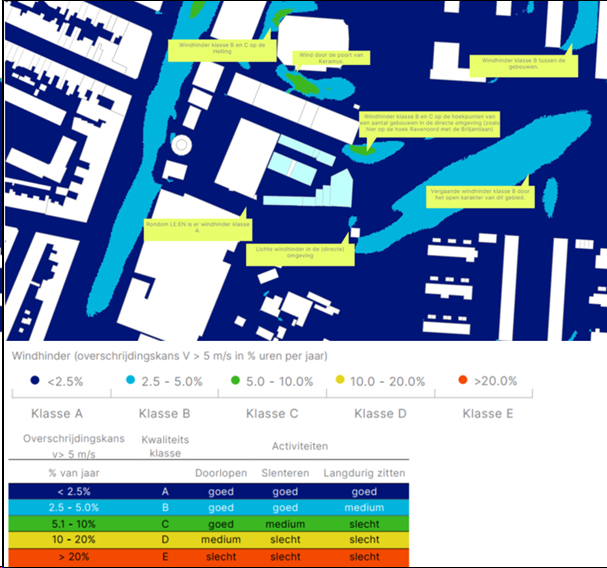607x568 pixels.
Task: Click the 'Langdurig zitten' column header
Action: pos(364,473)
